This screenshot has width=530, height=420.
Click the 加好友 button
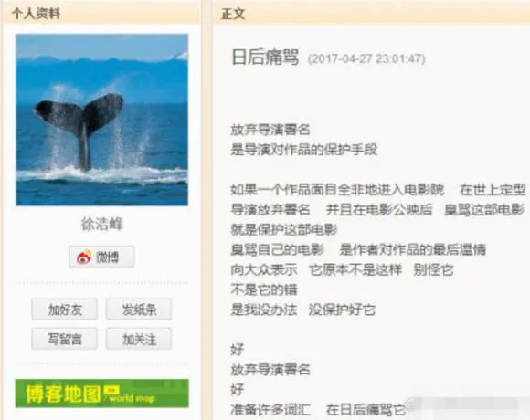(x=65, y=310)
